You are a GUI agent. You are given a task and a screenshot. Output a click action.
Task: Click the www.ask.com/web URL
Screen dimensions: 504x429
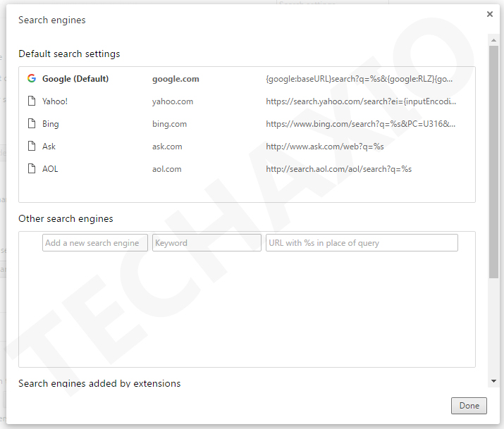click(x=325, y=147)
